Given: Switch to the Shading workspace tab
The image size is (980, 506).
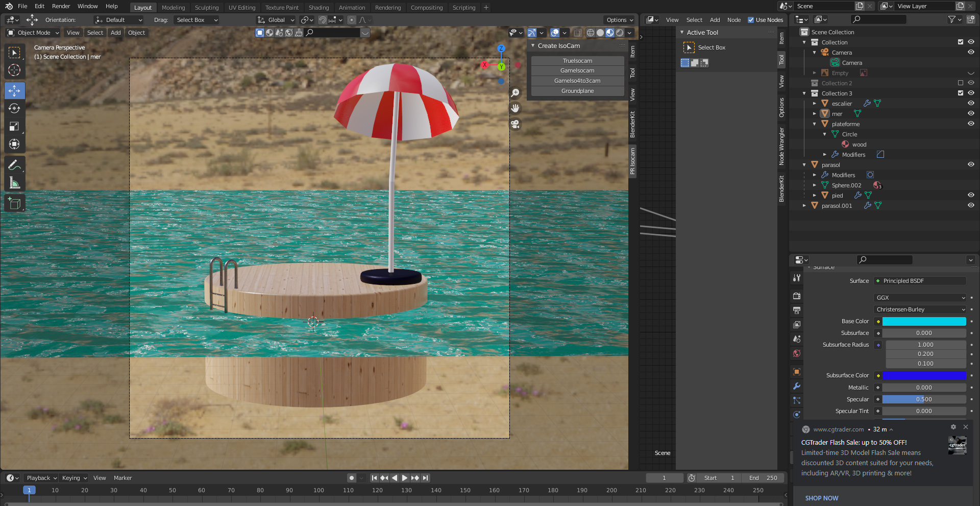Looking at the screenshot, I should tap(318, 8).
